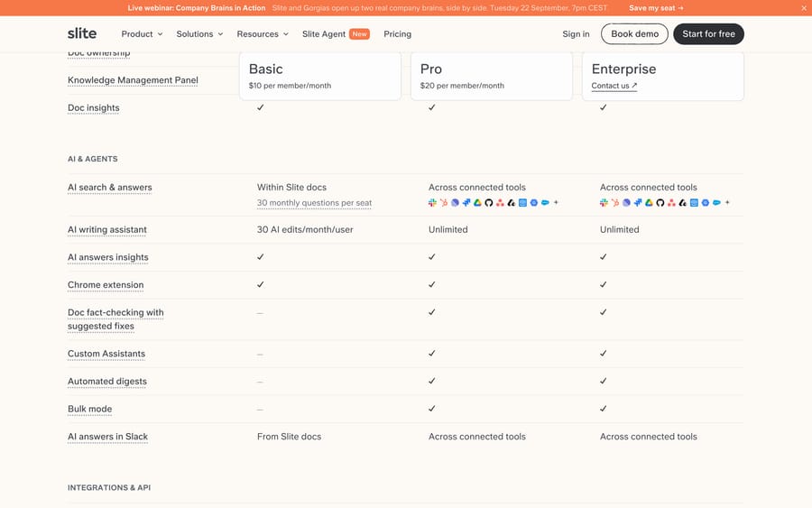Click the Jira icon in the Pro column
The height and width of the screenshot is (508, 812).
(x=466, y=202)
